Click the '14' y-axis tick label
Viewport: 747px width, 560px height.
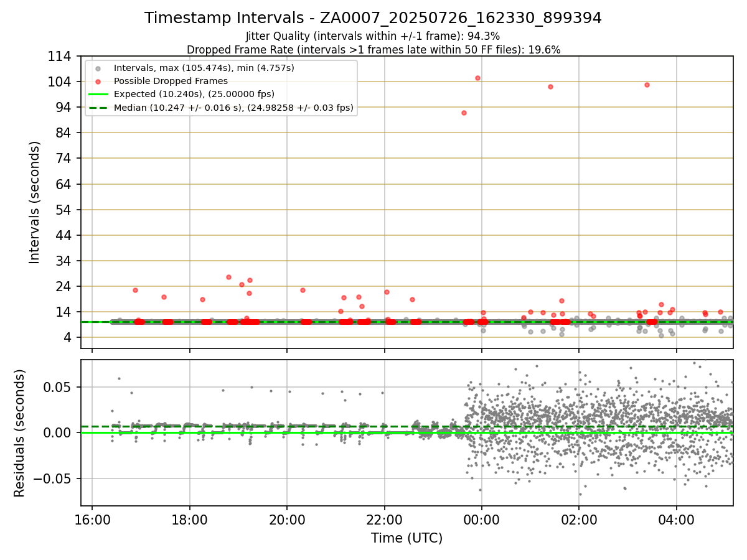(x=65, y=312)
